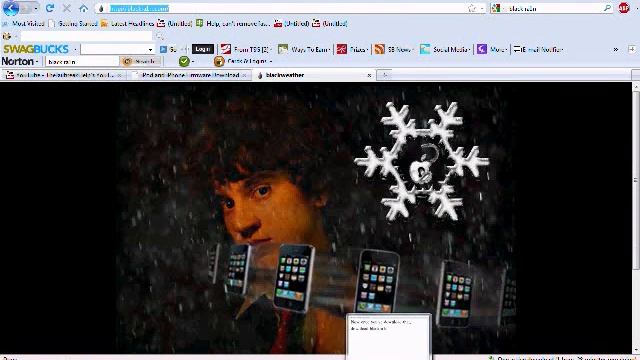Open the More menu in Swagbucks toolbar
This screenshot has height=360, width=640.
pyautogui.click(x=492, y=49)
